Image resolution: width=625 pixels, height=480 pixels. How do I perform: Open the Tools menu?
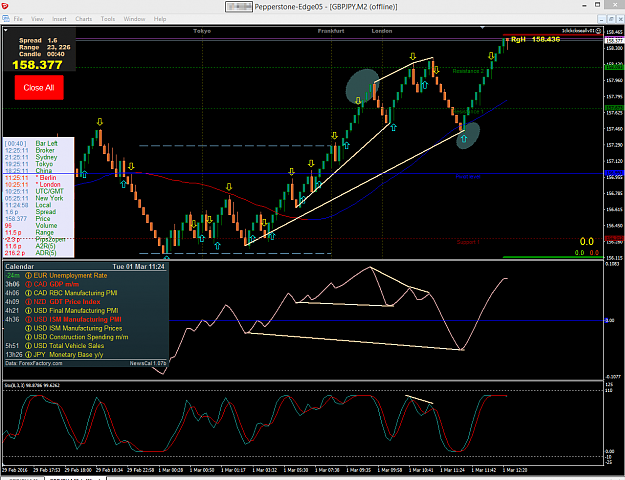[x=108, y=19]
